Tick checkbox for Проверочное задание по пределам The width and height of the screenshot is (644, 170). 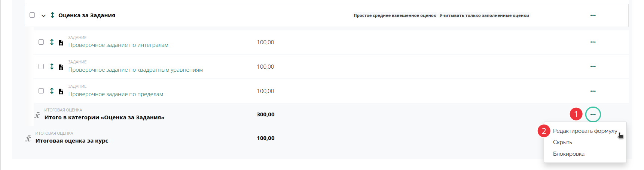pos(41,91)
